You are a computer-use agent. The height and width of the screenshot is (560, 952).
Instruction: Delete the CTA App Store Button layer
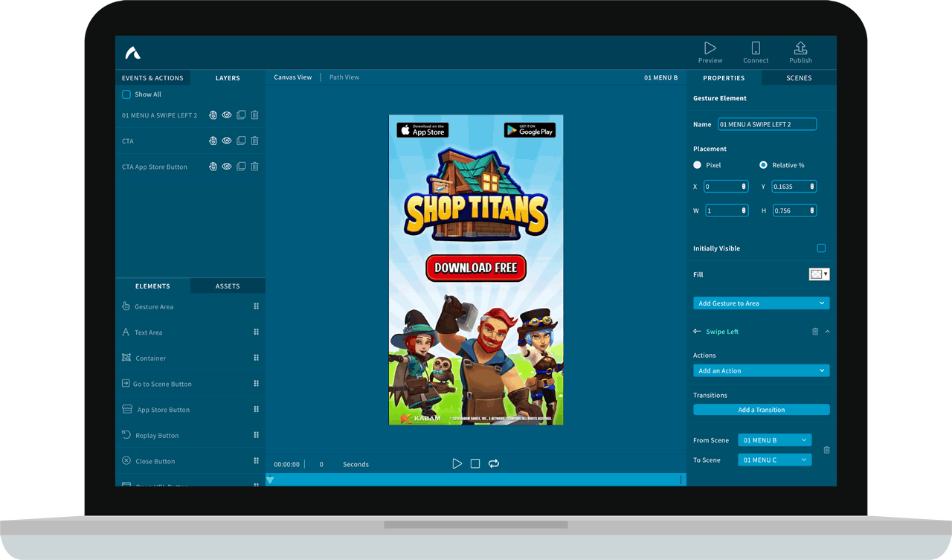coord(254,167)
